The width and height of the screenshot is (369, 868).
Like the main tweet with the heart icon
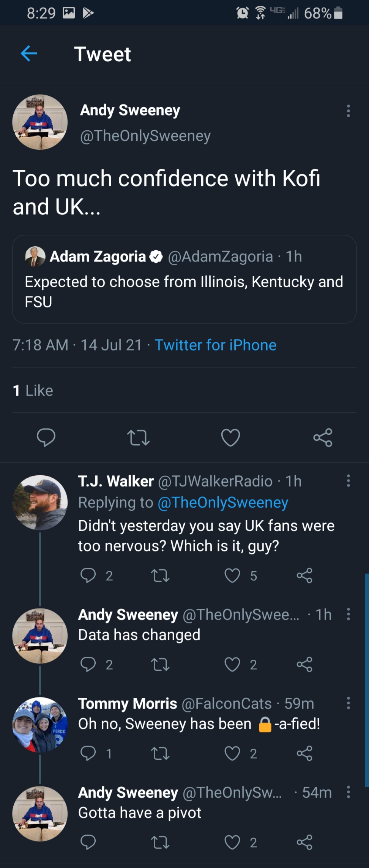[x=230, y=437]
